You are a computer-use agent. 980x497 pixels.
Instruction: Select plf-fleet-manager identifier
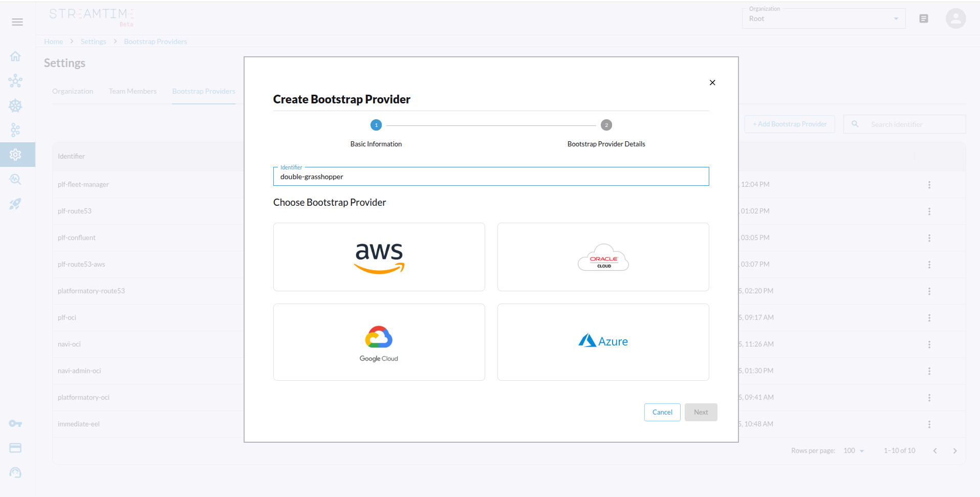pos(83,184)
